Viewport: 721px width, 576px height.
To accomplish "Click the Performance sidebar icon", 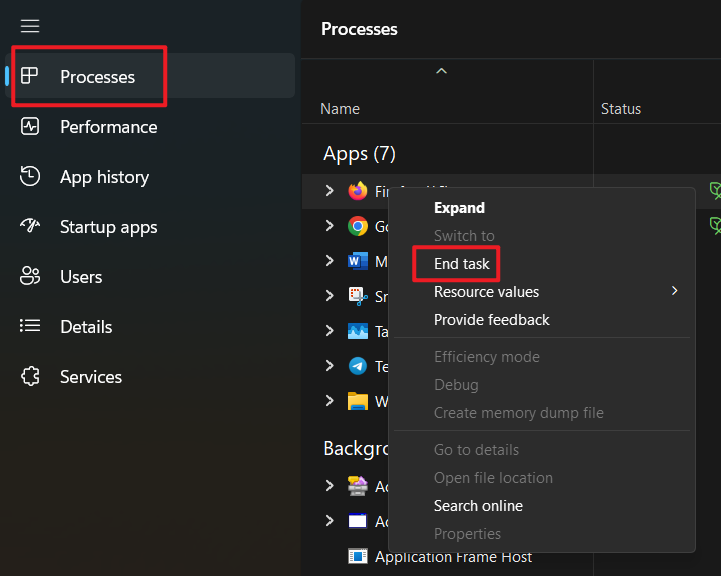I will (30, 126).
